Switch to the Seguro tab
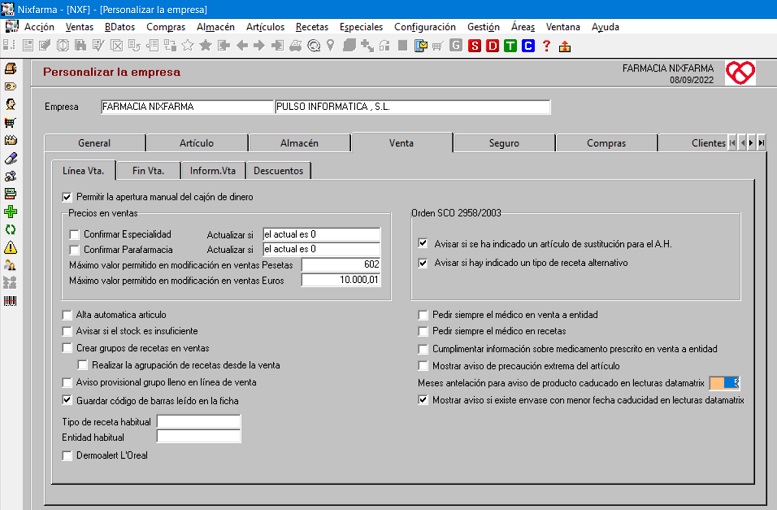The height and width of the screenshot is (510, 777). click(504, 143)
